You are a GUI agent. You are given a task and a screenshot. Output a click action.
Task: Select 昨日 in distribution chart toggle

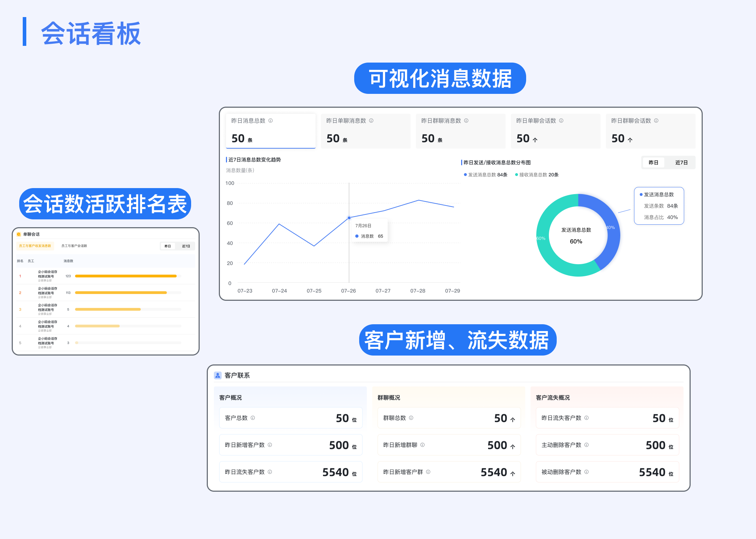pos(653,162)
